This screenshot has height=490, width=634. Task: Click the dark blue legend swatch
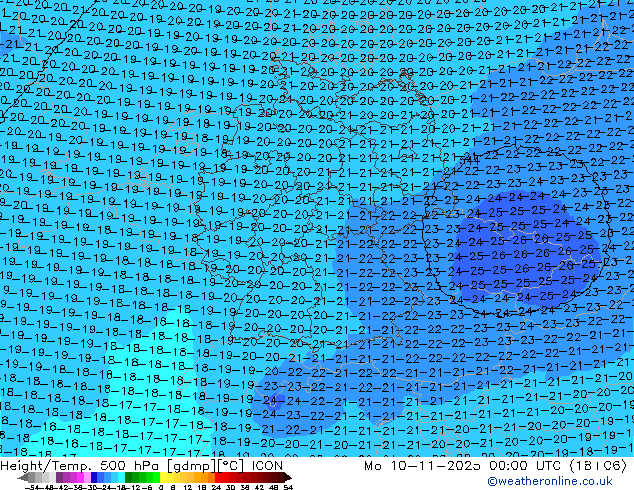94,477
